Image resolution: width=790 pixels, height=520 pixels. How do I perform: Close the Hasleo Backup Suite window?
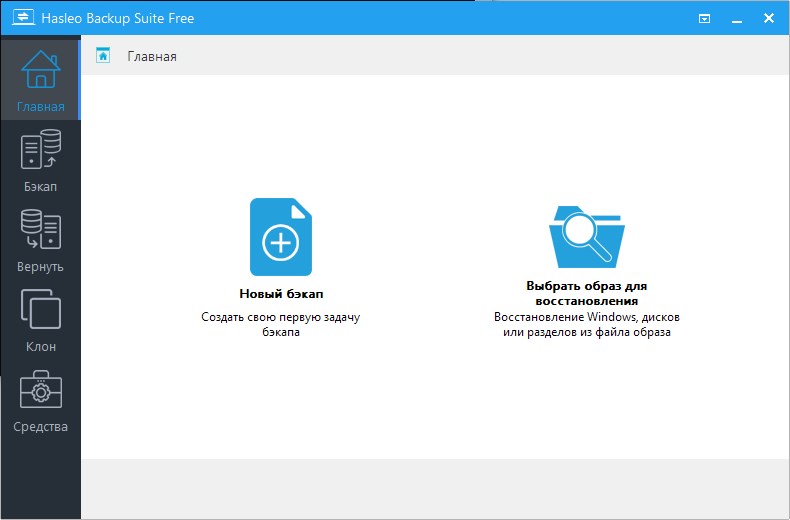769,18
